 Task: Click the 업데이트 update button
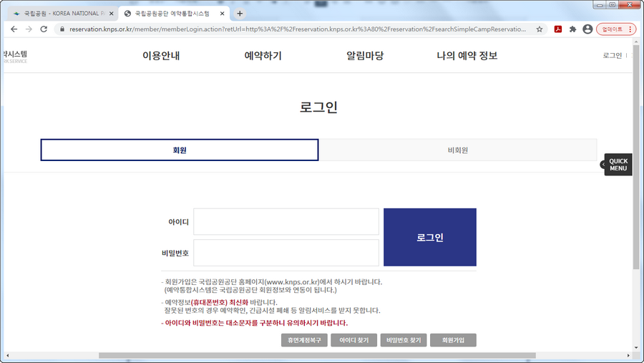coord(615,29)
